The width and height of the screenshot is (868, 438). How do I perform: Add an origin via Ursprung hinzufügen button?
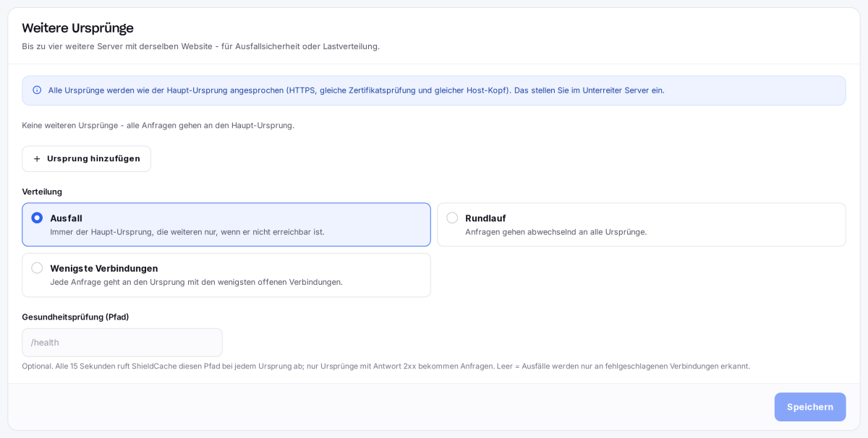point(86,159)
